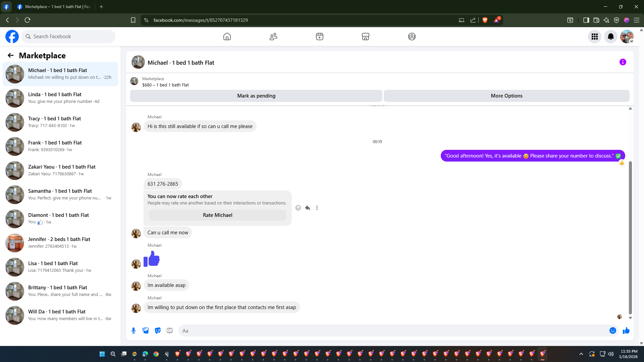
Task: Click Rate Michael button
Action: pyautogui.click(x=217, y=215)
